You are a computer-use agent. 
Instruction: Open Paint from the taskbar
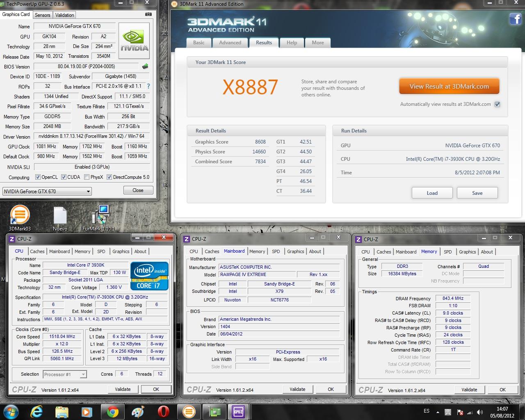tap(138, 411)
